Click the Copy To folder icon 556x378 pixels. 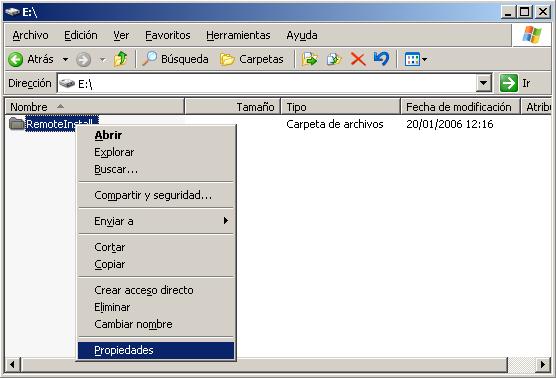(333, 59)
